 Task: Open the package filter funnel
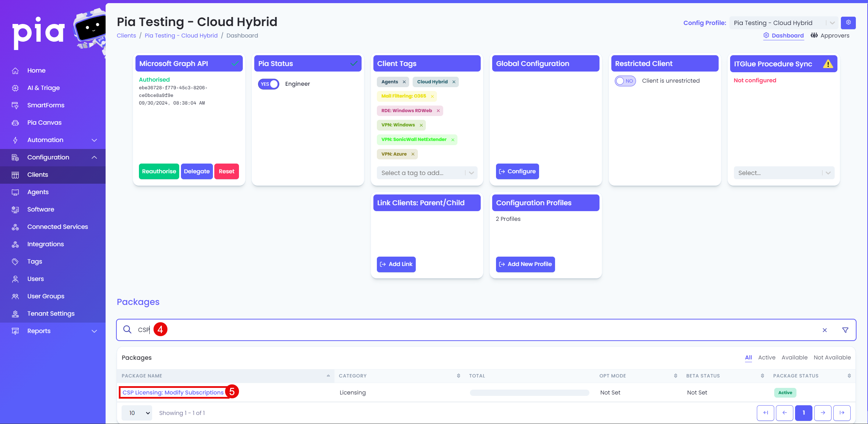tap(845, 330)
